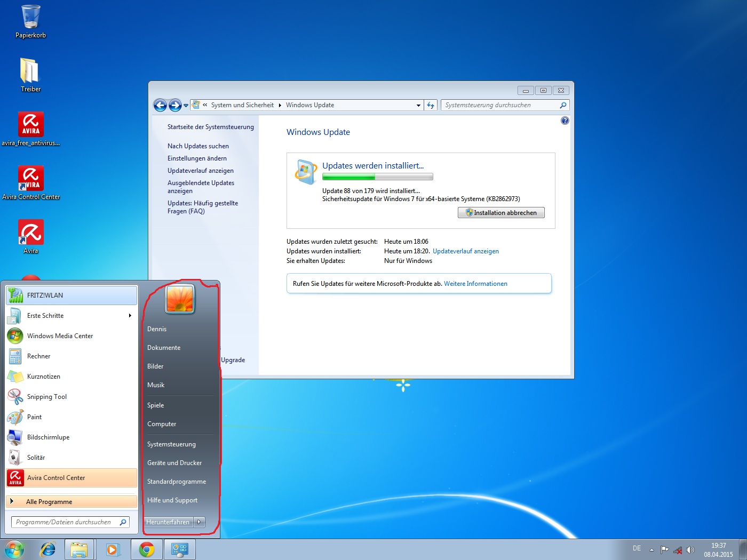Open the volume speaker tray icon
This screenshot has width=747, height=560.
pos(690,550)
